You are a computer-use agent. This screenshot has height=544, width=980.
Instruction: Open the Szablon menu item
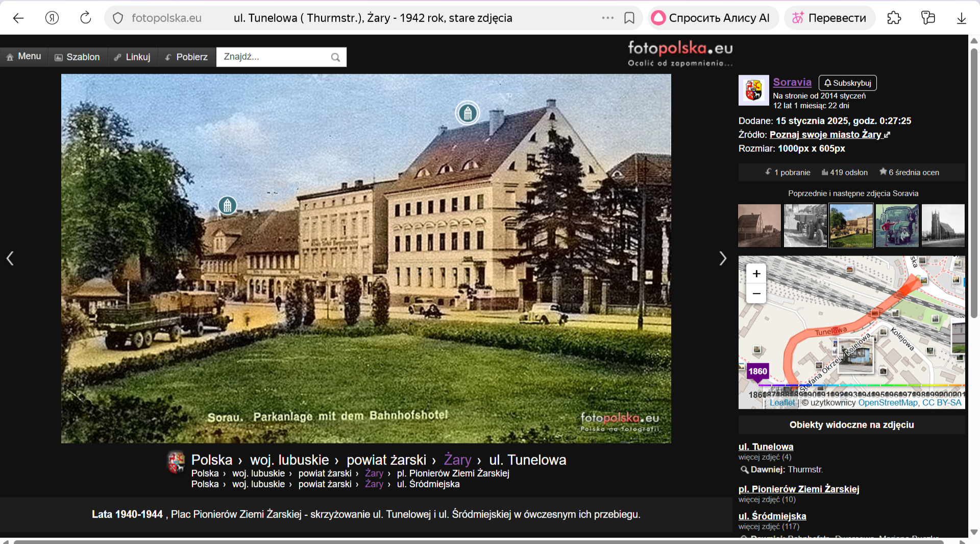pyautogui.click(x=78, y=57)
